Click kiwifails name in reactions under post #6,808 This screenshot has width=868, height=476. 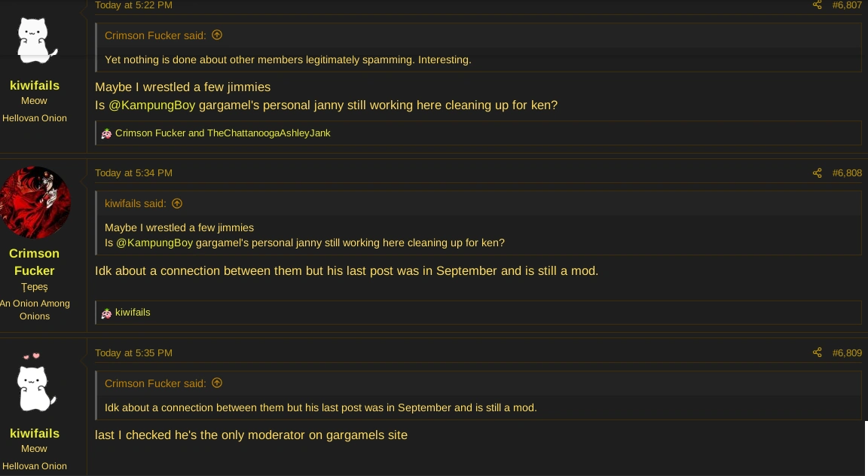coord(133,313)
